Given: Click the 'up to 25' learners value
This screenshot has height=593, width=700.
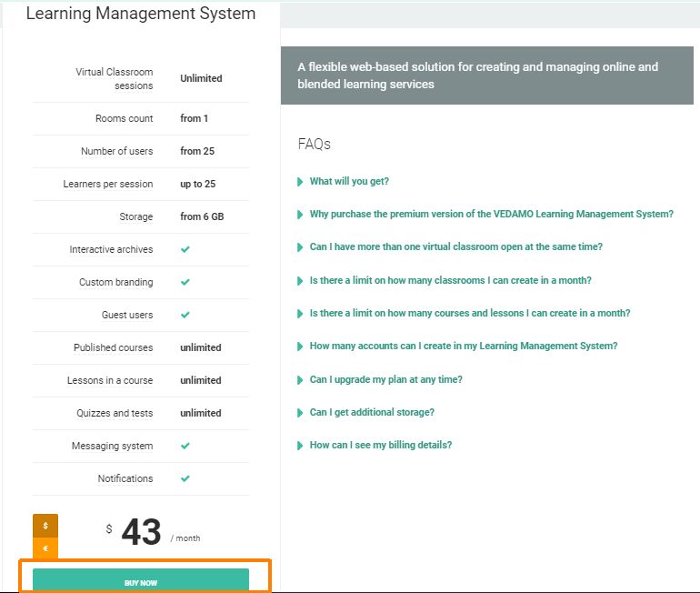Looking at the screenshot, I should click(x=198, y=184).
